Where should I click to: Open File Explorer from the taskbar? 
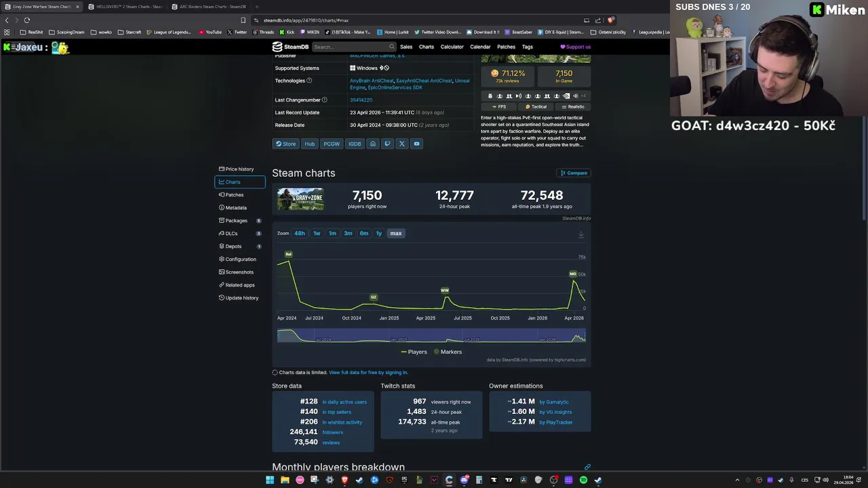click(x=285, y=480)
